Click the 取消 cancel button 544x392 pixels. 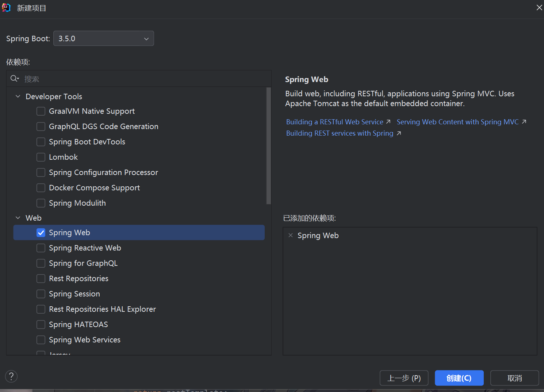[514, 378]
